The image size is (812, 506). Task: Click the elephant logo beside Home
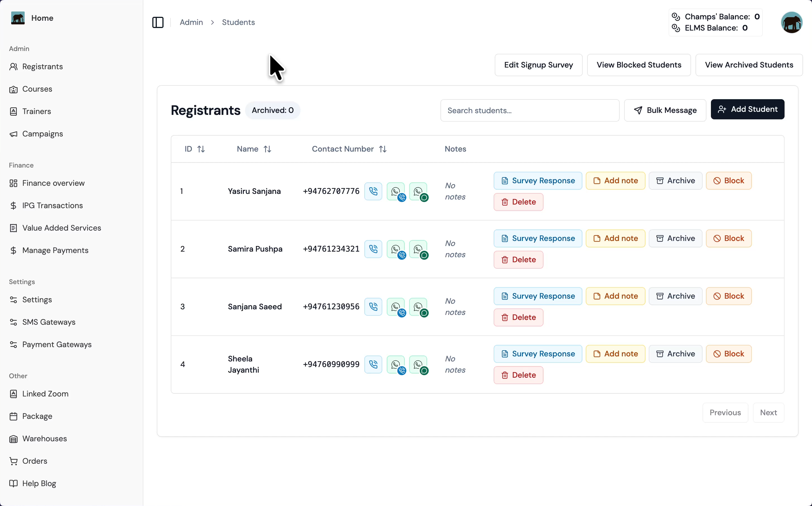(x=18, y=18)
